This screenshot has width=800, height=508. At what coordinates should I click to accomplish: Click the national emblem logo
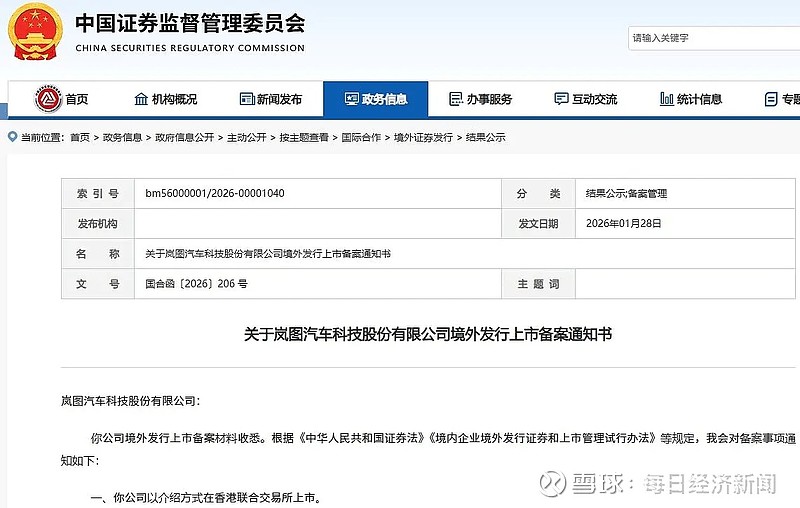pyautogui.click(x=35, y=32)
